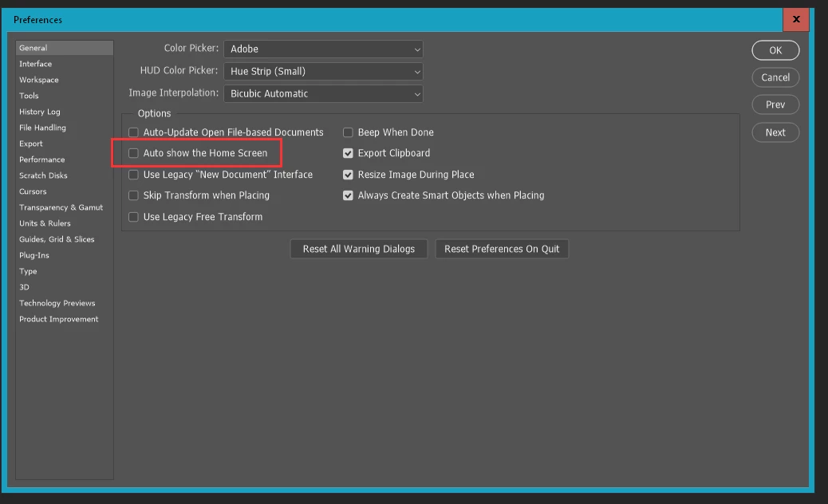Open the Color Picker dropdown
Screen dimensions: 828x504
pyautogui.click(x=323, y=49)
